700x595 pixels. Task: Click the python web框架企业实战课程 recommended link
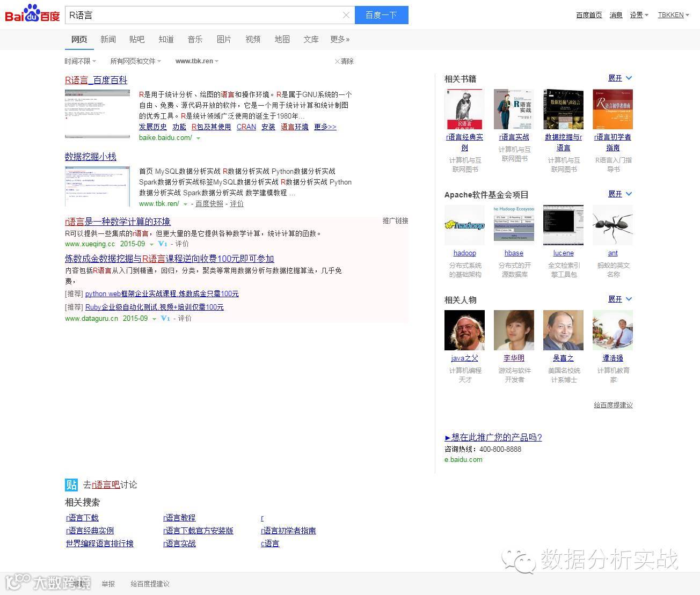pos(162,294)
